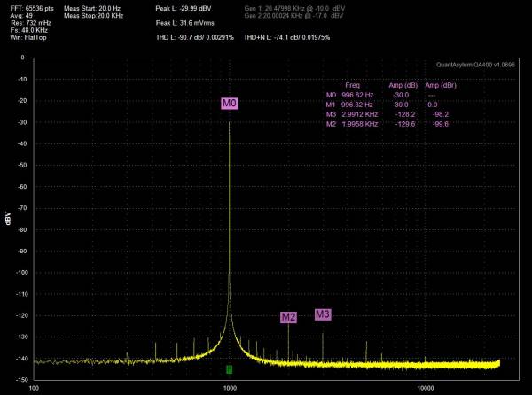Click the THD L readout
The height and width of the screenshot is (395, 532).
click(x=195, y=37)
